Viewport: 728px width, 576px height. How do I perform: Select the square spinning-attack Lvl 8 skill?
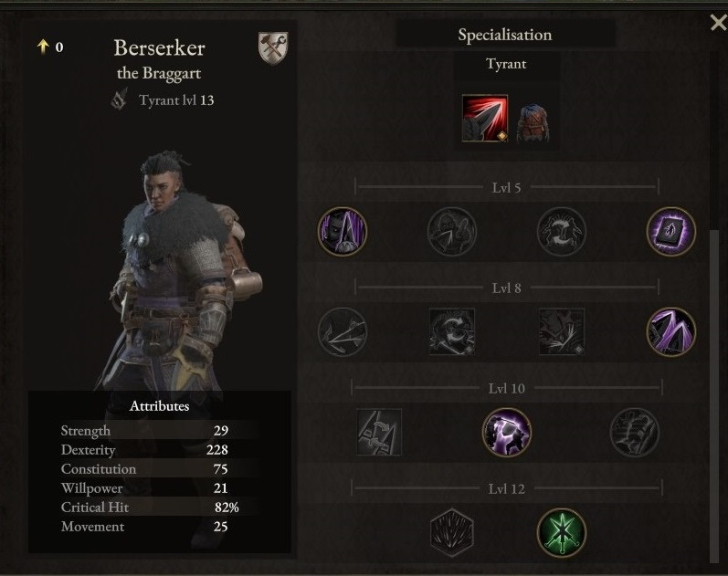point(452,331)
